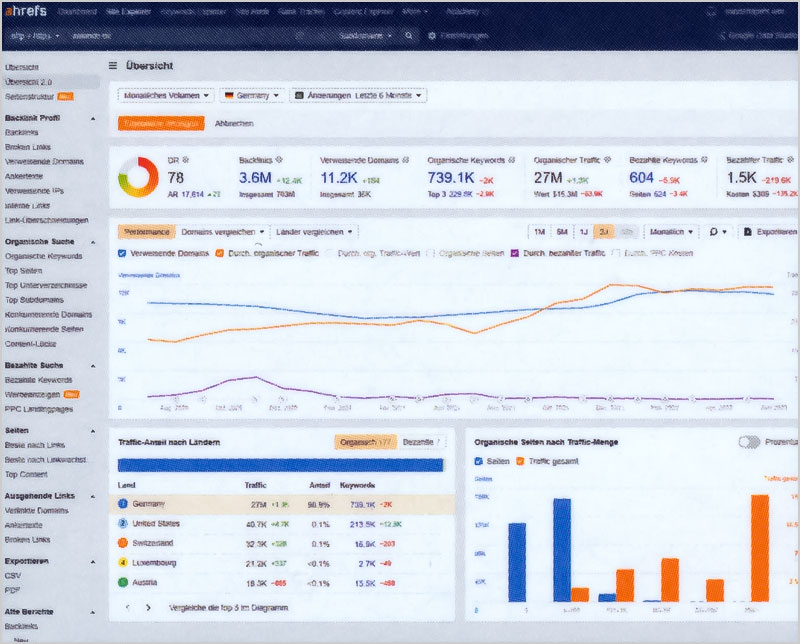This screenshot has height=644, width=800.
Task: Go to the next countries page arrow
Action: pos(148,608)
